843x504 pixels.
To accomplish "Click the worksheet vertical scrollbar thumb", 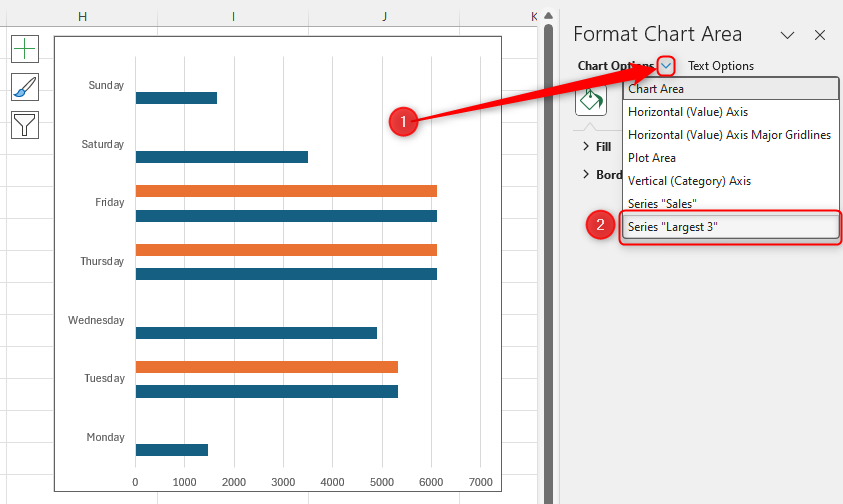I will [548, 264].
